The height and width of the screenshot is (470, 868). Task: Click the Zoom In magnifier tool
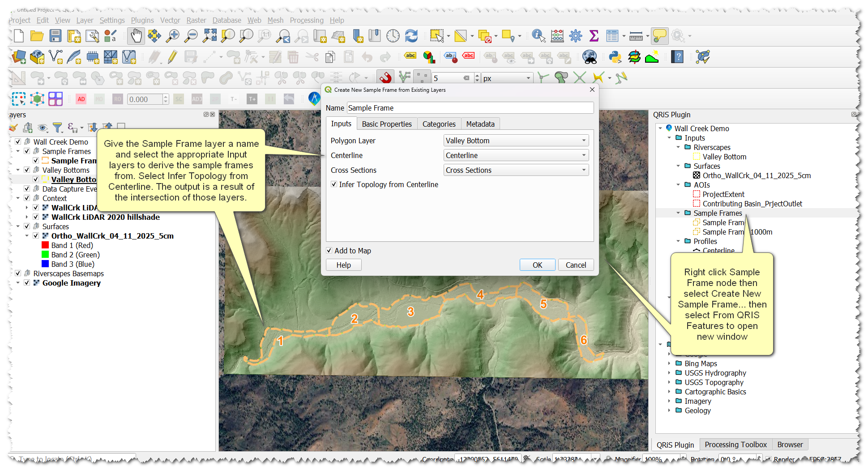pos(172,36)
